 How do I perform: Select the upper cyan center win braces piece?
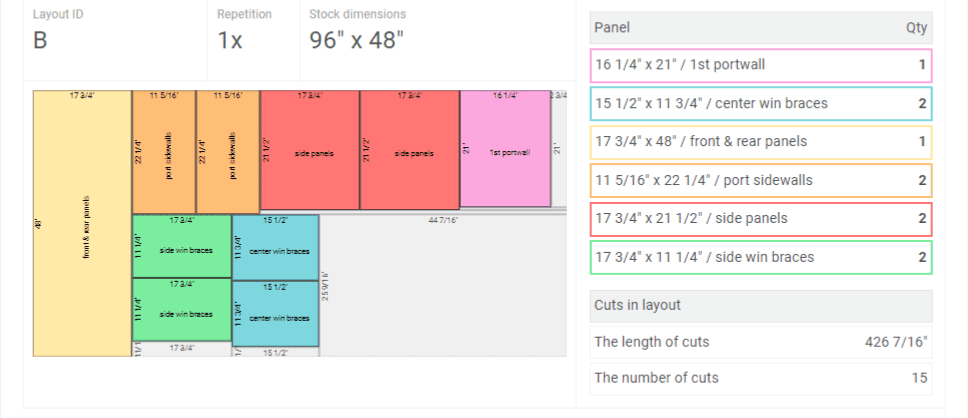(x=276, y=246)
